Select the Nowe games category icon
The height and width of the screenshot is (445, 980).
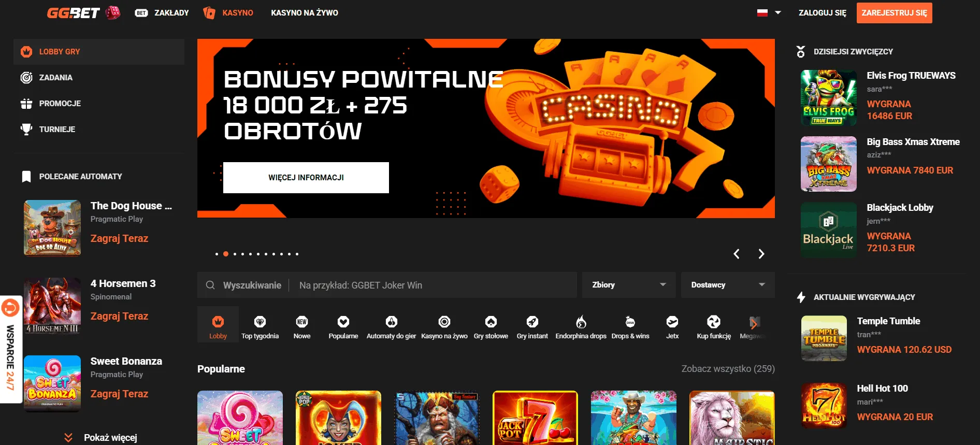[302, 322]
